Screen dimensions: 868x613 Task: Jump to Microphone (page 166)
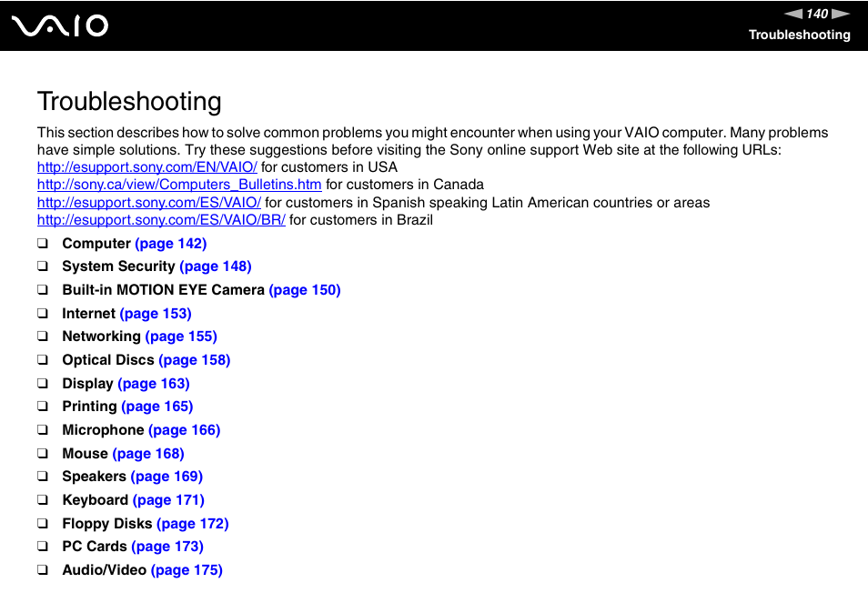(185, 430)
